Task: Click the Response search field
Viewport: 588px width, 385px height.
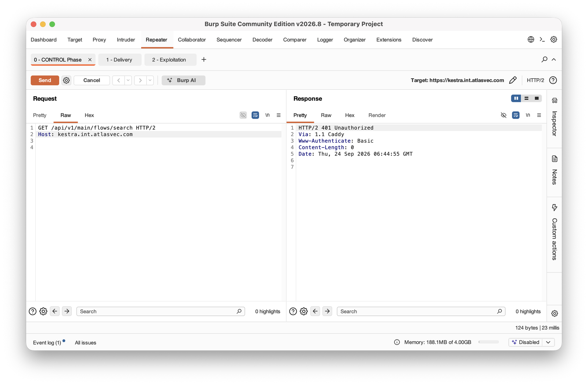Action: 421,311
